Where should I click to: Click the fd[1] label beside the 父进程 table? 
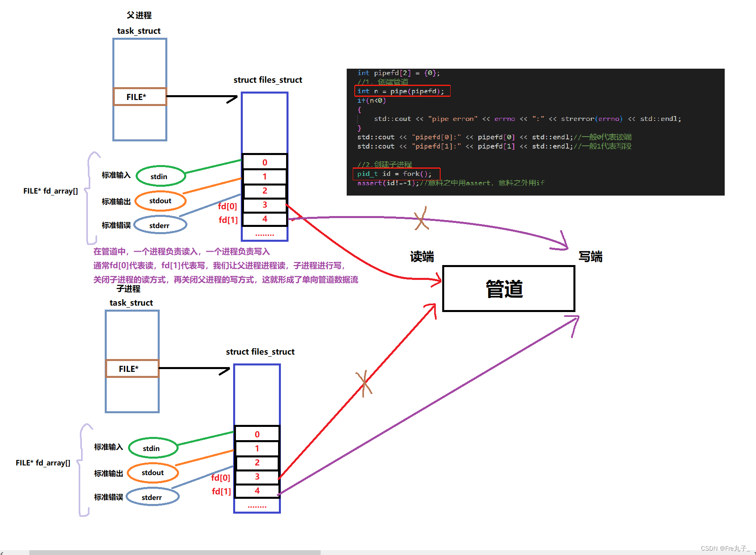click(x=228, y=220)
